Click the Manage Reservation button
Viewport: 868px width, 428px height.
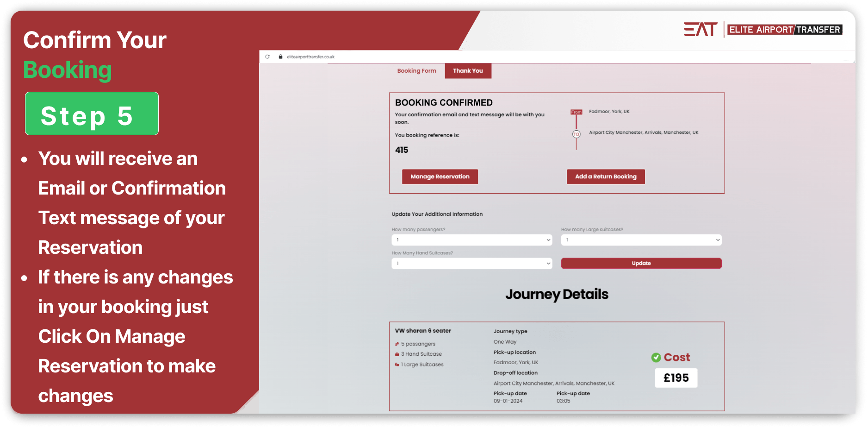click(x=440, y=176)
